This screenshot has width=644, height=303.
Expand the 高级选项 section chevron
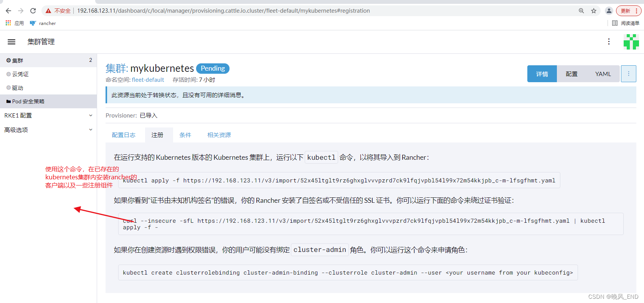(x=91, y=130)
